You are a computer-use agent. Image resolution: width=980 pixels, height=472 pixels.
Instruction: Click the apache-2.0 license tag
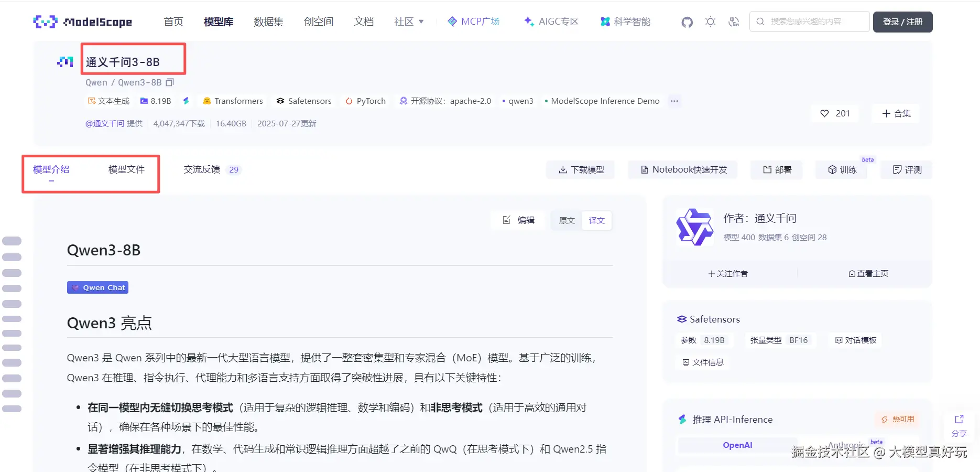445,101
